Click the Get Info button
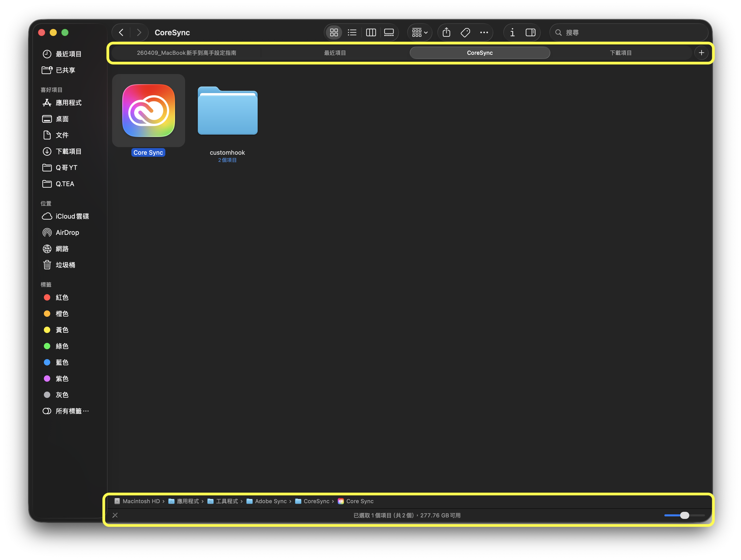Screen dimensions: 741x560 pyautogui.click(x=512, y=32)
